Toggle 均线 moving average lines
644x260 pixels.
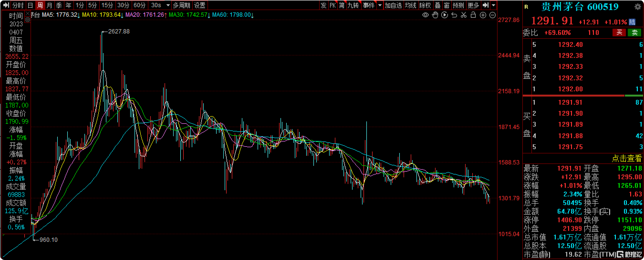coord(410,5)
